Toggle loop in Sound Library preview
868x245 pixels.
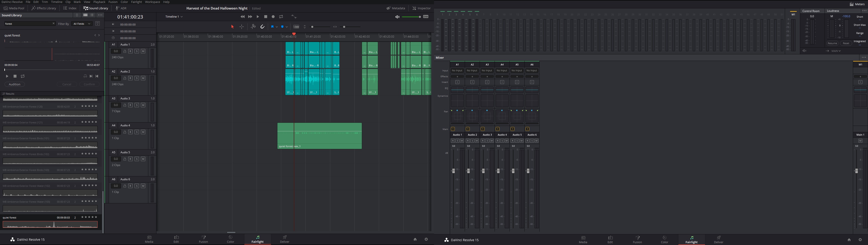click(x=23, y=76)
